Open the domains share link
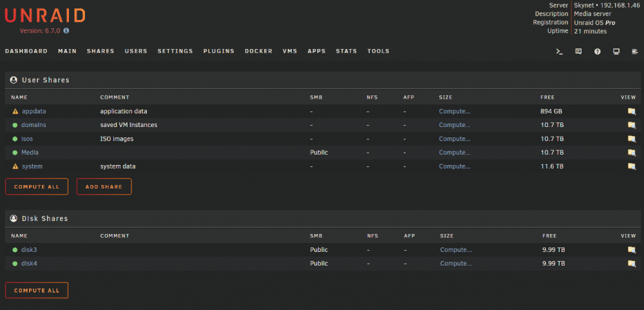The height and width of the screenshot is (310, 644). pyautogui.click(x=33, y=125)
